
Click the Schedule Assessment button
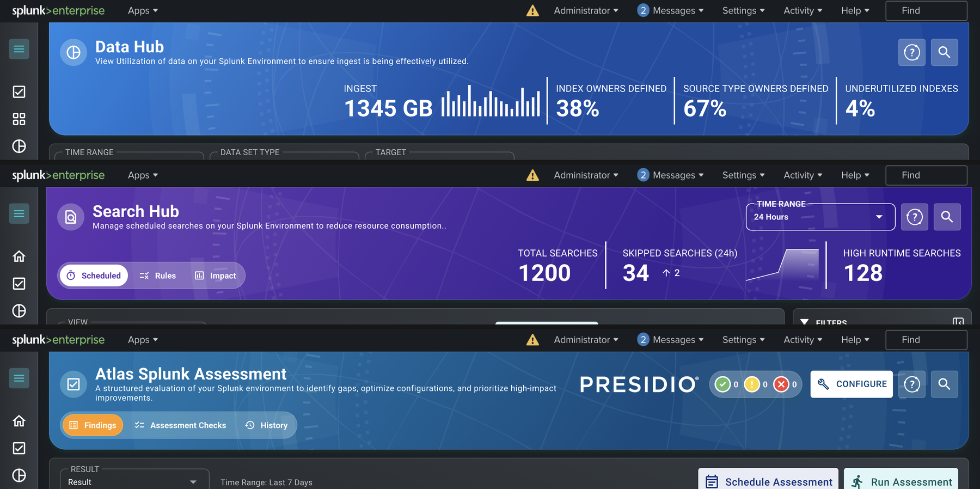click(768, 479)
